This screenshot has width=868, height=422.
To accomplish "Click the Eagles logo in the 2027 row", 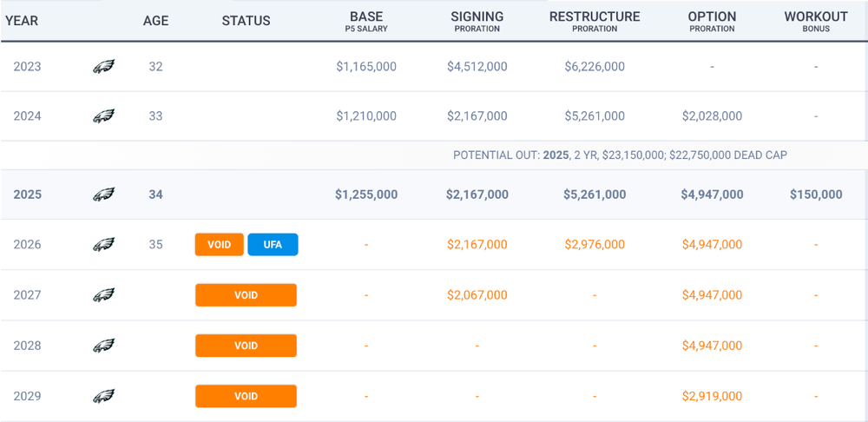I will [x=104, y=295].
